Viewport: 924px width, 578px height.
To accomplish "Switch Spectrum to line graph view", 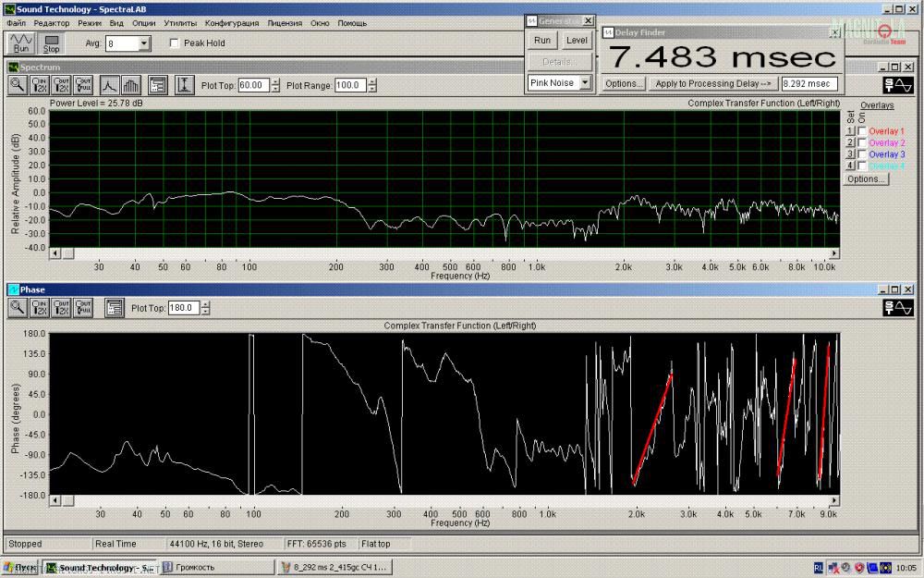I will click(x=109, y=85).
